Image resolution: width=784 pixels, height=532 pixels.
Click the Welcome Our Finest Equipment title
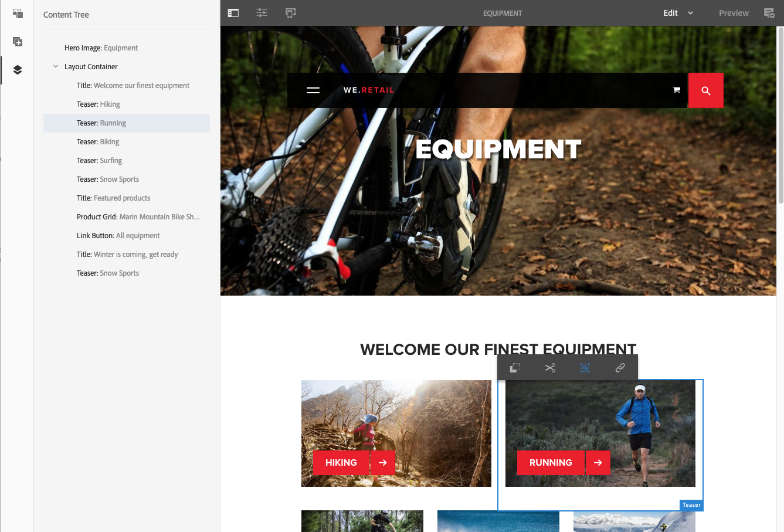pos(498,350)
